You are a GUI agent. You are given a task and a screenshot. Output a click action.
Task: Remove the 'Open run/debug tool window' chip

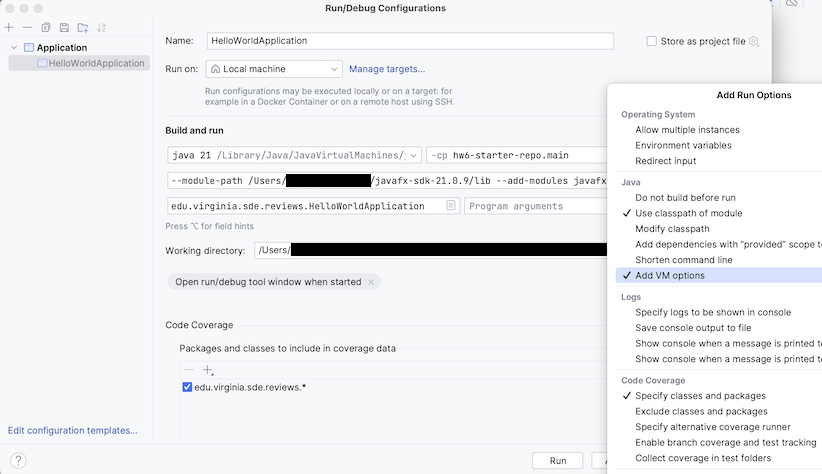[371, 282]
